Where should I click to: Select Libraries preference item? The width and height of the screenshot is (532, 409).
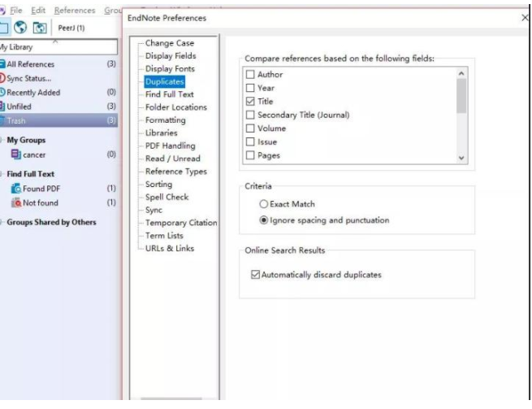click(x=162, y=133)
